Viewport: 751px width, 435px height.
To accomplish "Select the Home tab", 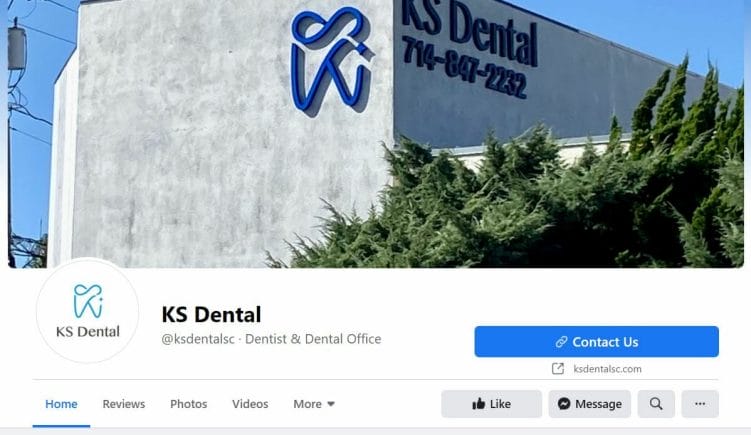I will click(x=61, y=404).
